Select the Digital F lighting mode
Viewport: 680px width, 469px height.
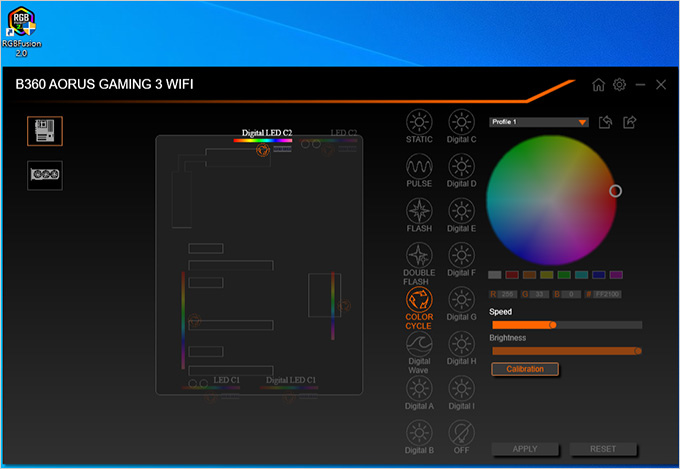pos(461,259)
